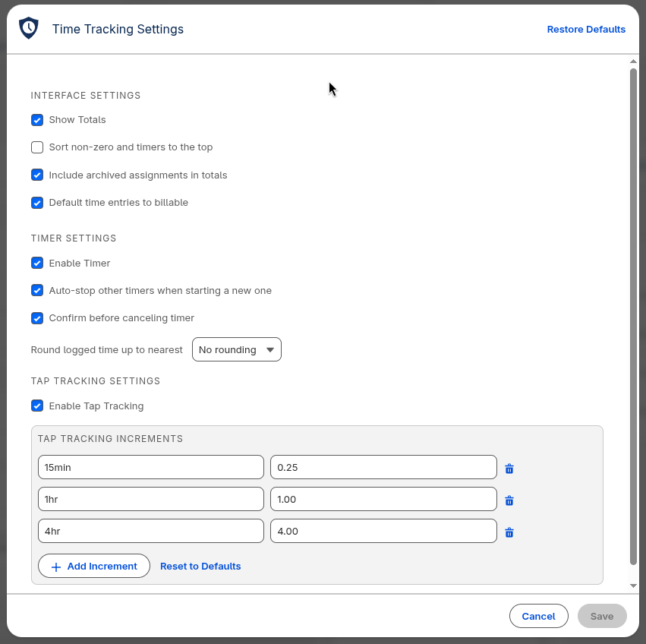646x644 pixels.
Task: Toggle Confirm before canceling timer
Action: [37, 317]
